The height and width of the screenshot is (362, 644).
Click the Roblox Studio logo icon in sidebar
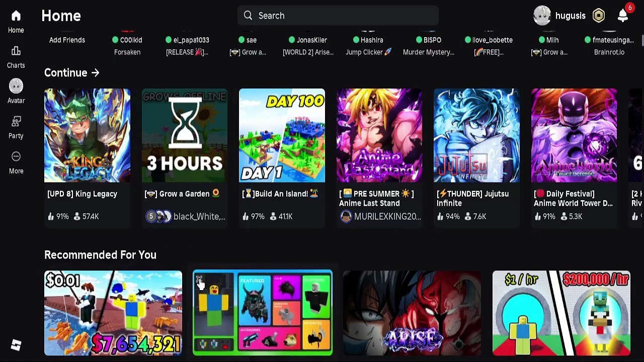click(x=16, y=345)
